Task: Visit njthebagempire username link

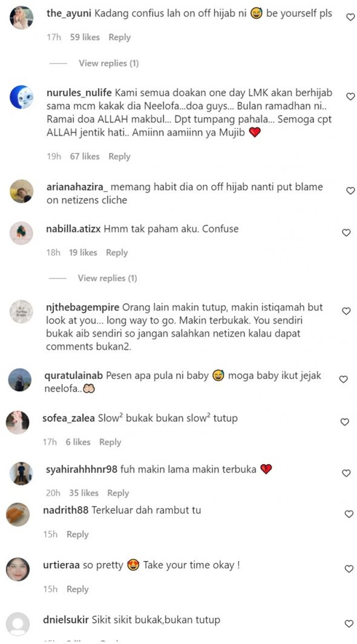Action: (82, 307)
